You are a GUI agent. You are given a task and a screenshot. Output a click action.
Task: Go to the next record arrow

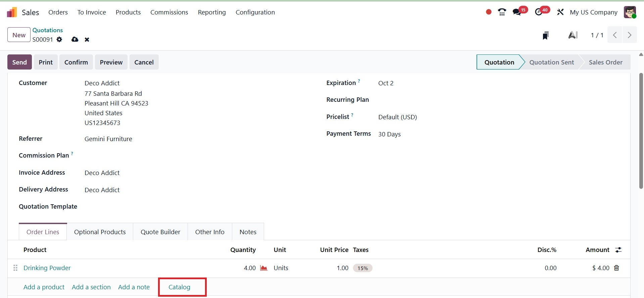pos(630,35)
